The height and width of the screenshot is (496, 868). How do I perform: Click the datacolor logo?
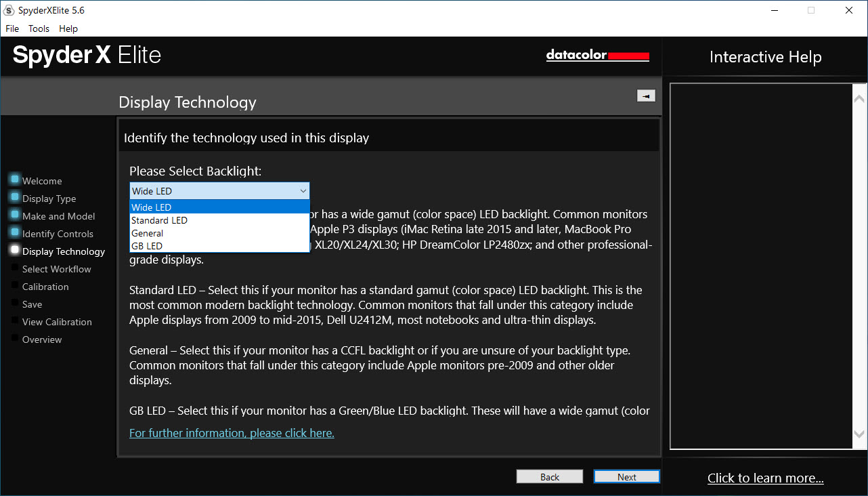598,56
